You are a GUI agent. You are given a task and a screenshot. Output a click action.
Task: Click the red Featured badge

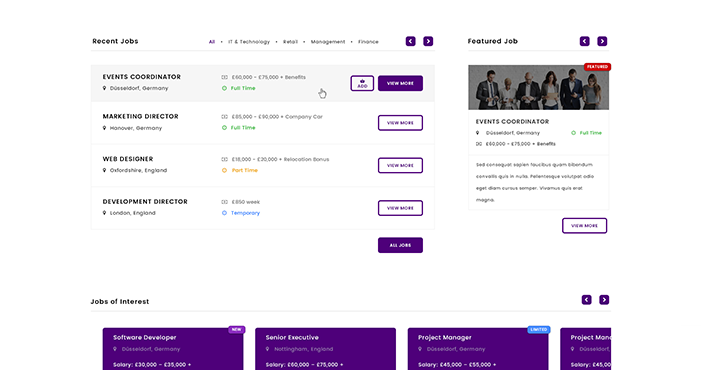597,67
